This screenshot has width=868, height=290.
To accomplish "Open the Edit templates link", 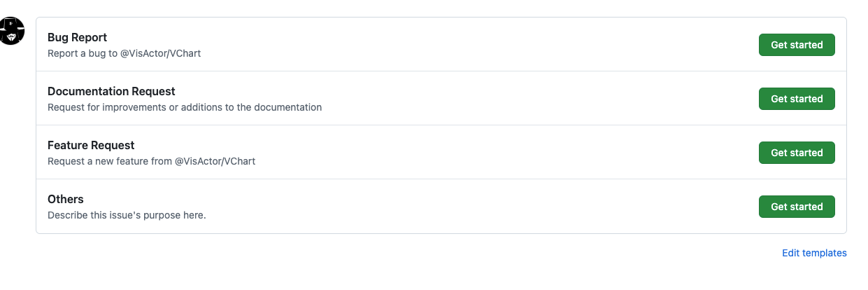I will point(814,253).
